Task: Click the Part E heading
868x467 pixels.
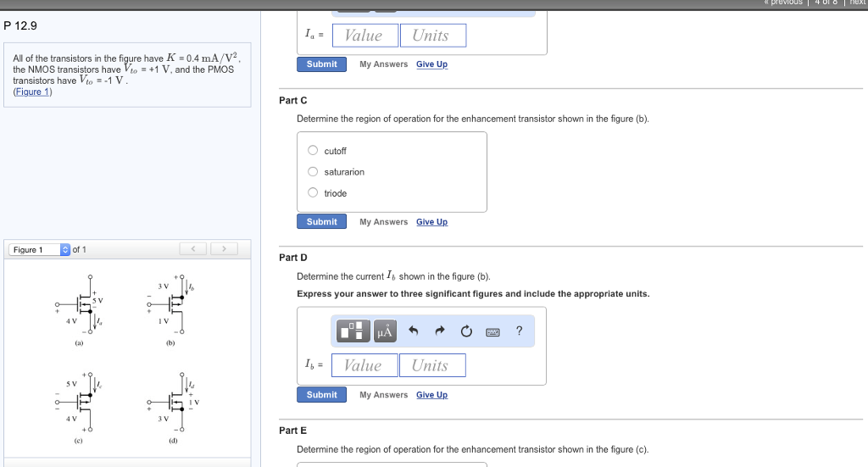Action: click(292, 431)
